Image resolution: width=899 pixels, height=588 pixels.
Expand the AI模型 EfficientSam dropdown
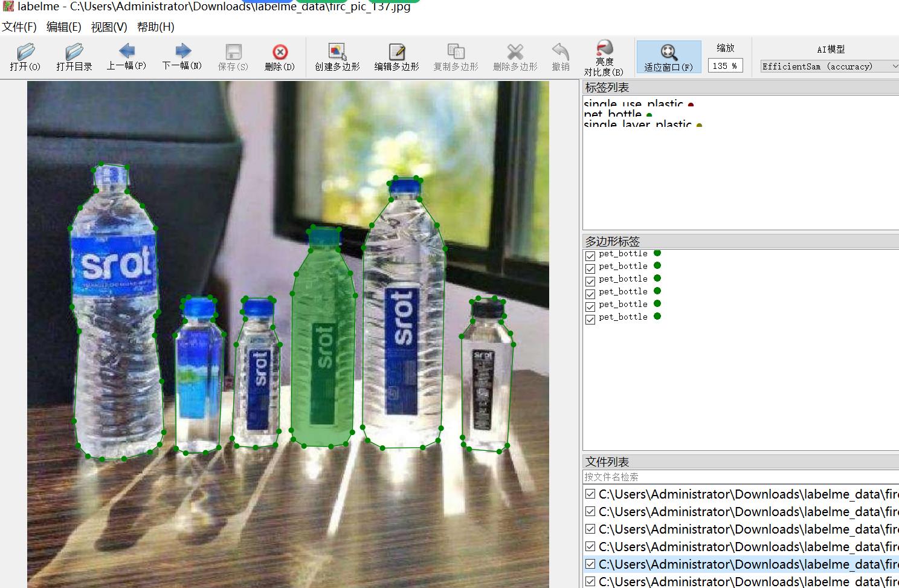829,66
